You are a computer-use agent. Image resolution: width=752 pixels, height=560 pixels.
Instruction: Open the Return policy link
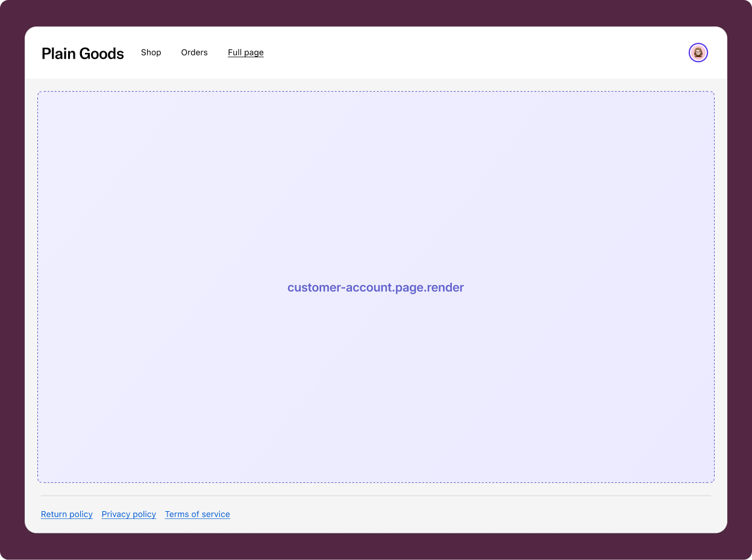pos(67,514)
